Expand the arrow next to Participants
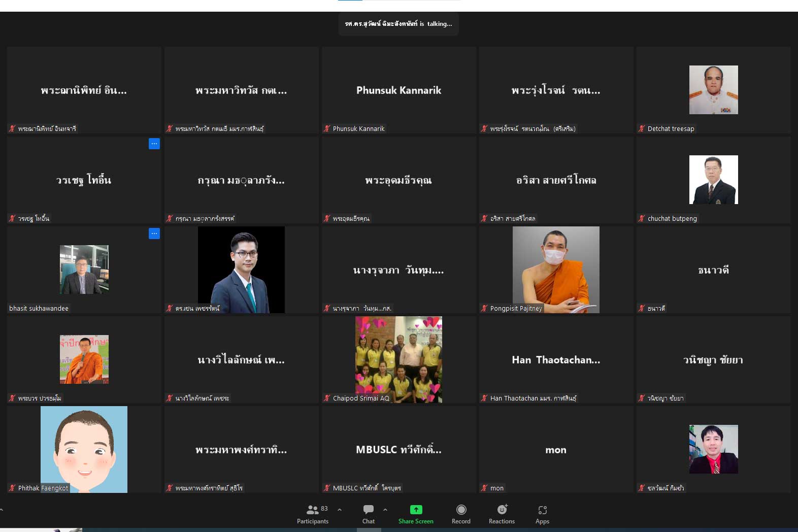 coord(340,510)
